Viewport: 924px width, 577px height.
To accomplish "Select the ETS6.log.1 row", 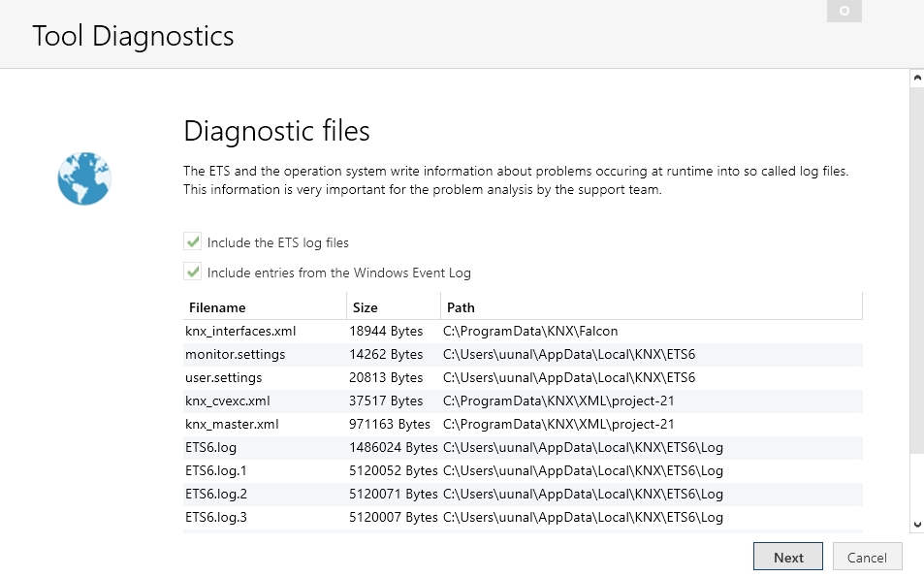I will coord(523,471).
